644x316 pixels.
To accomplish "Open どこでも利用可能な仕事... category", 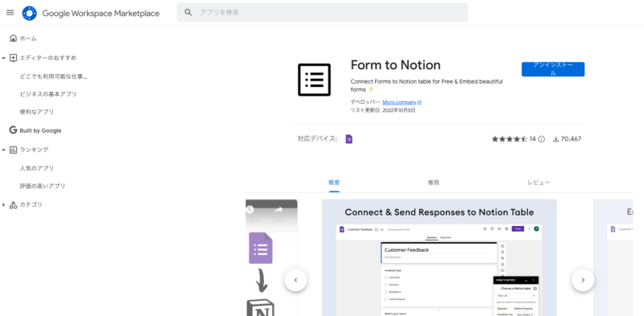I will click(x=53, y=76).
